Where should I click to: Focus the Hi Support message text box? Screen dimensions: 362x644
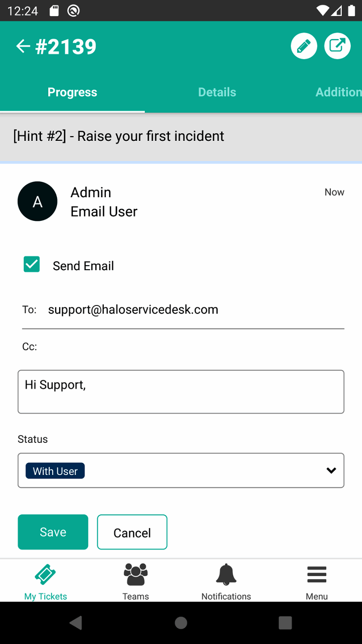click(181, 392)
